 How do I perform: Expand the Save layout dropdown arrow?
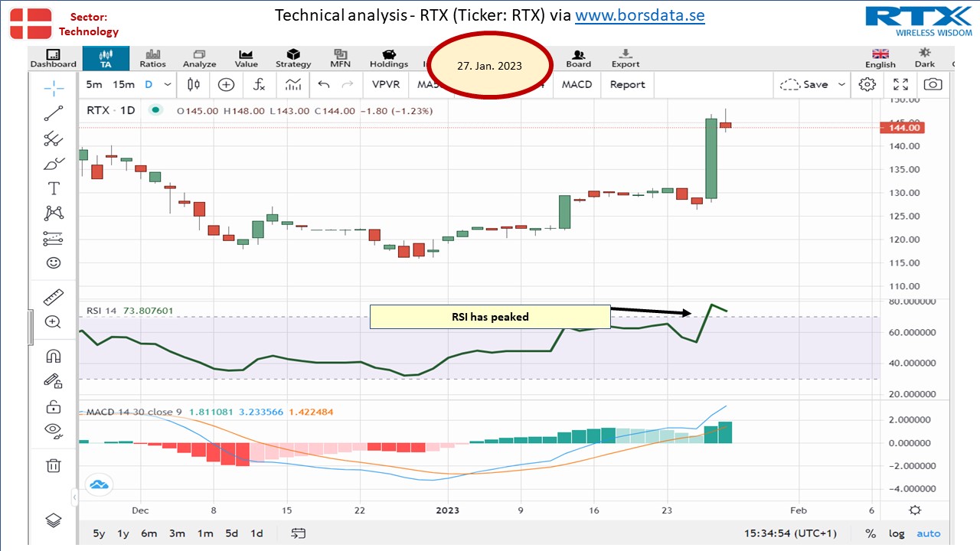point(842,85)
